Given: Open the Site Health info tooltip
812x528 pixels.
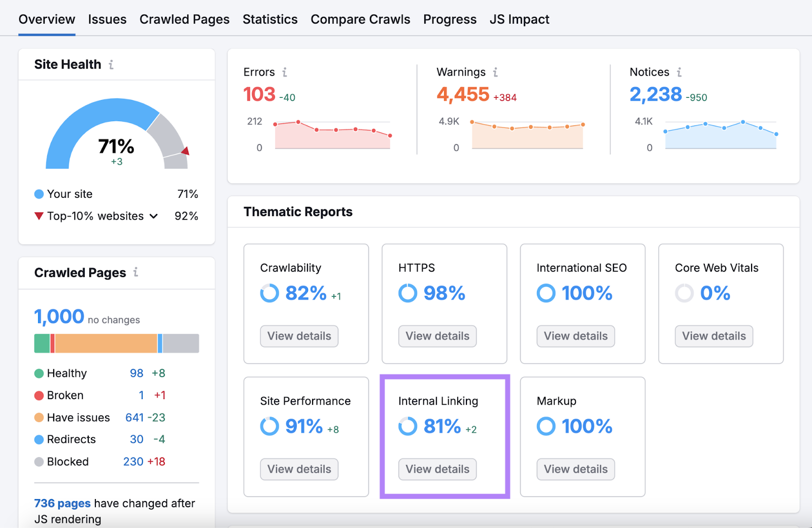Looking at the screenshot, I should 111,64.
